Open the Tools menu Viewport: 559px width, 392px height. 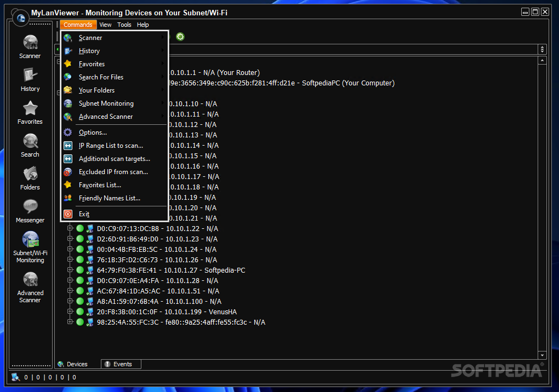(124, 25)
